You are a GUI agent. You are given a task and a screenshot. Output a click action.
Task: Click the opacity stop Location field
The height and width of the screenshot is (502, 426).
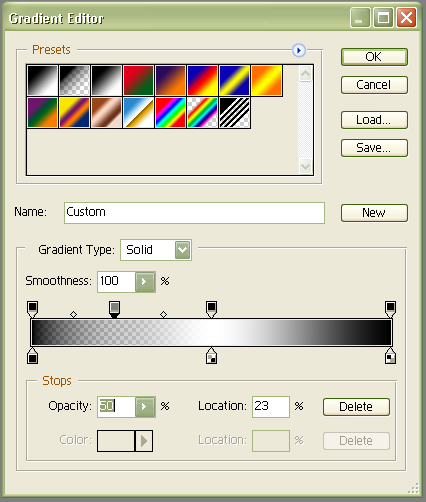pos(271,407)
